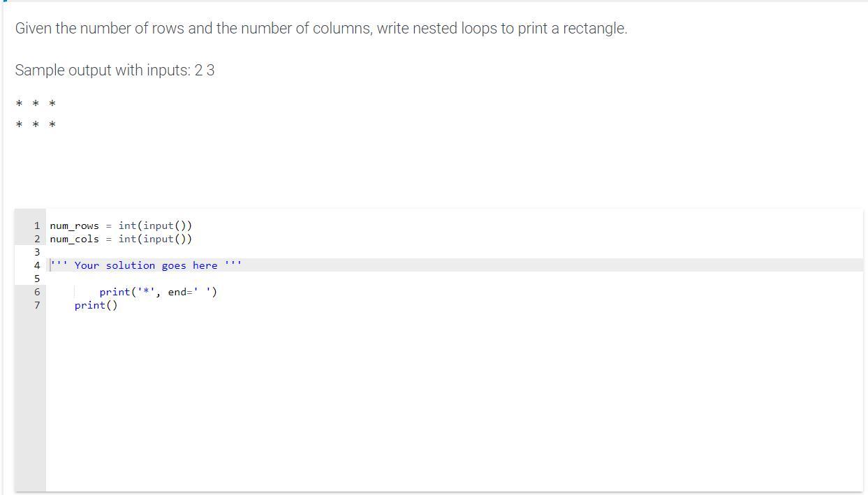Click the 'Your solution goes here' comment
The width and height of the screenshot is (868, 495).
pyautogui.click(x=146, y=265)
